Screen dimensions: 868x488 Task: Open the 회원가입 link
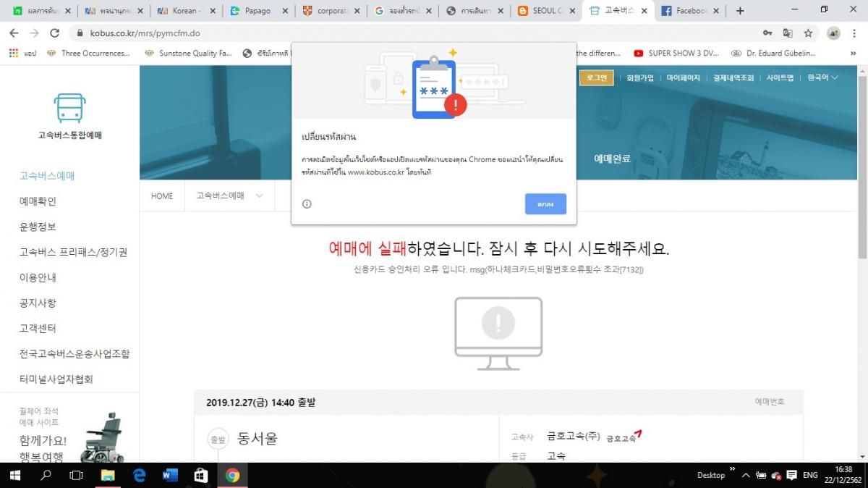point(639,77)
